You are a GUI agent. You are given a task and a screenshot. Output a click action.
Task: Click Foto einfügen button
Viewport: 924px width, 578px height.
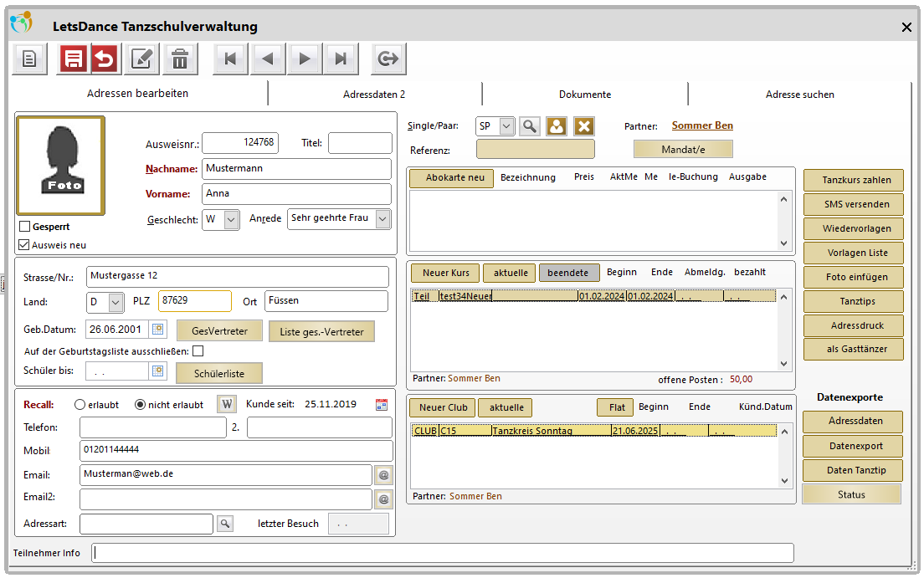pos(854,277)
